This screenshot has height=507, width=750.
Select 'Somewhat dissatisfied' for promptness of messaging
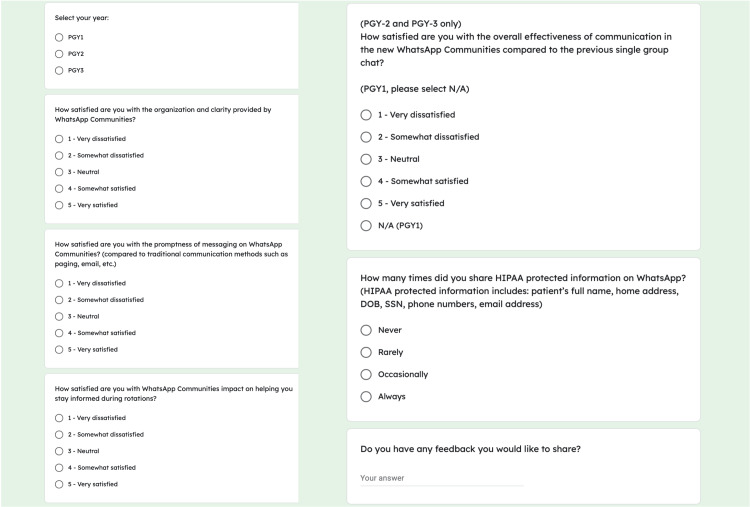click(59, 300)
